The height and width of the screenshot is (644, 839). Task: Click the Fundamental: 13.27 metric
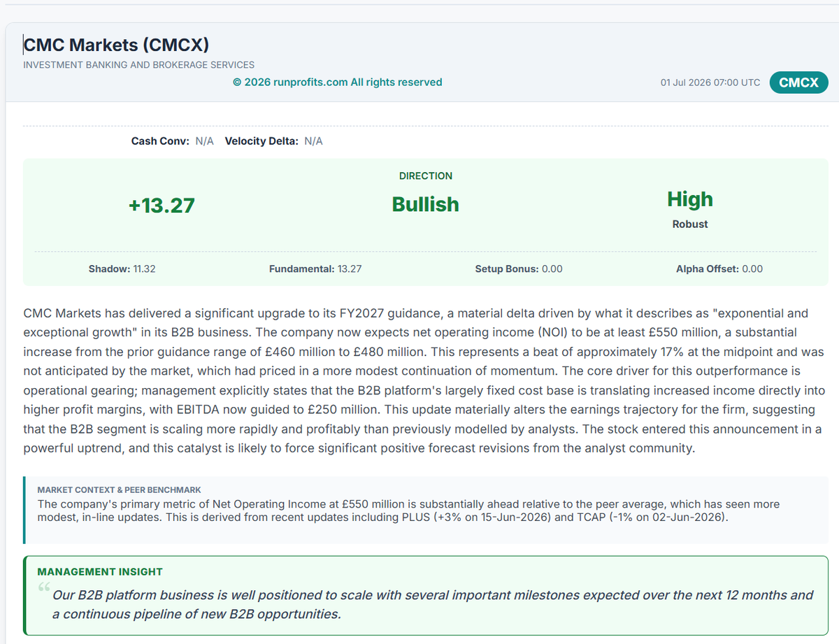[x=315, y=269]
